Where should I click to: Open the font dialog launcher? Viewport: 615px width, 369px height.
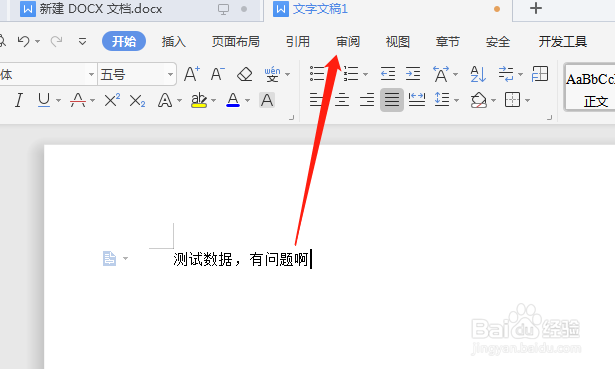pyautogui.click(x=291, y=117)
